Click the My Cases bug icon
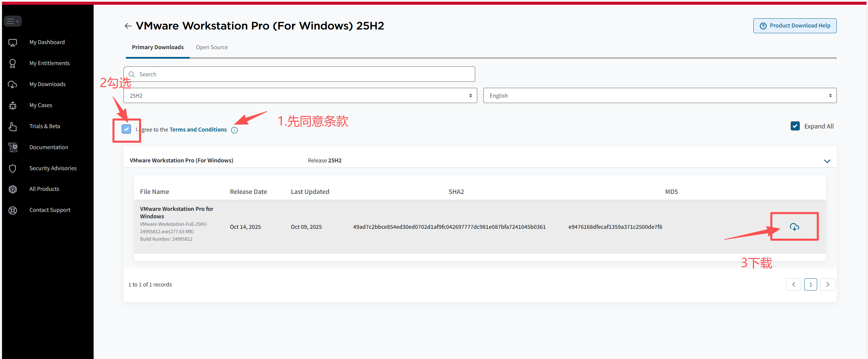Viewport: 868px width, 359px height. click(x=13, y=105)
